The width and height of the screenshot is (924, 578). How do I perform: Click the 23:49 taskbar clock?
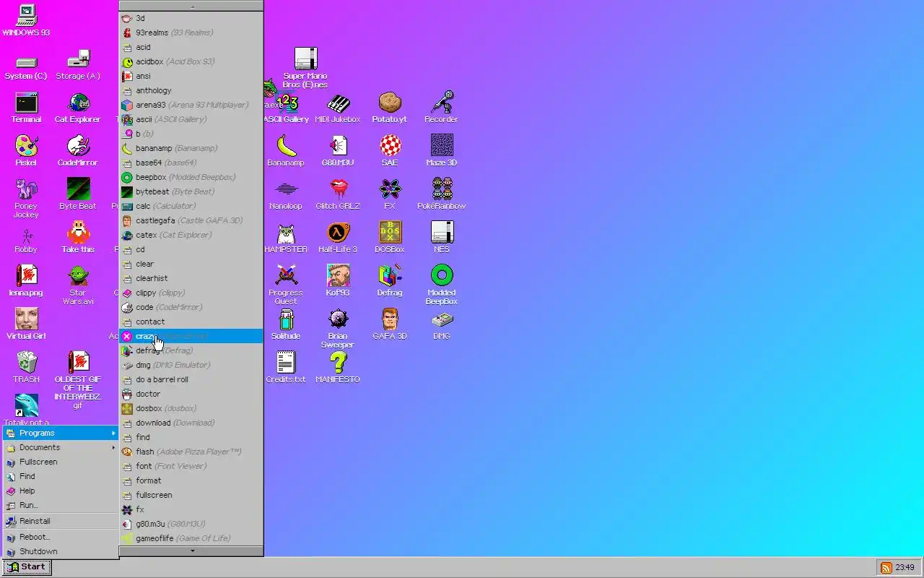(x=905, y=568)
